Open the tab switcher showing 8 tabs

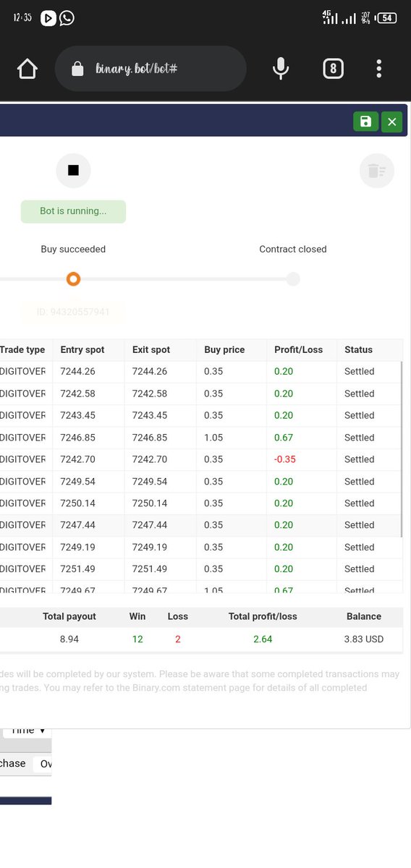click(333, 69)
